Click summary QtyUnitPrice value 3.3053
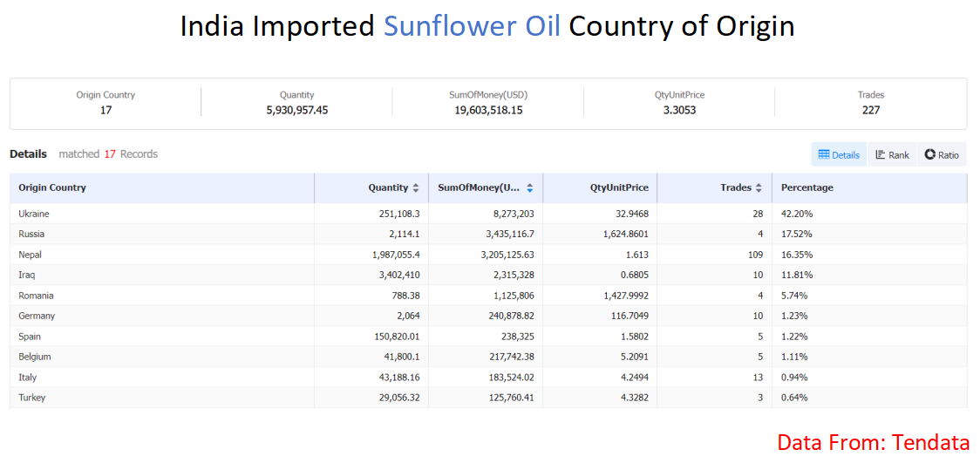 click(680, 110)
